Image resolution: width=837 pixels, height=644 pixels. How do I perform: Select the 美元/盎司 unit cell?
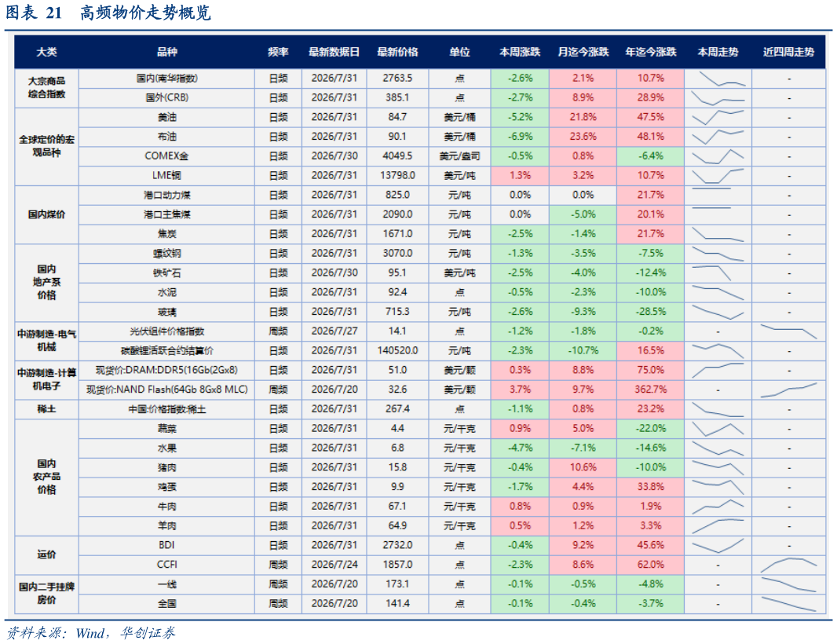click(459, 156)
